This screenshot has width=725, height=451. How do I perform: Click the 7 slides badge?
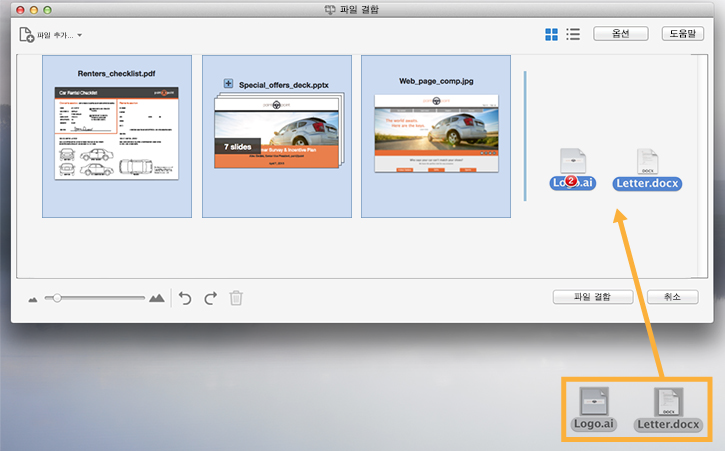coord(238,147)
